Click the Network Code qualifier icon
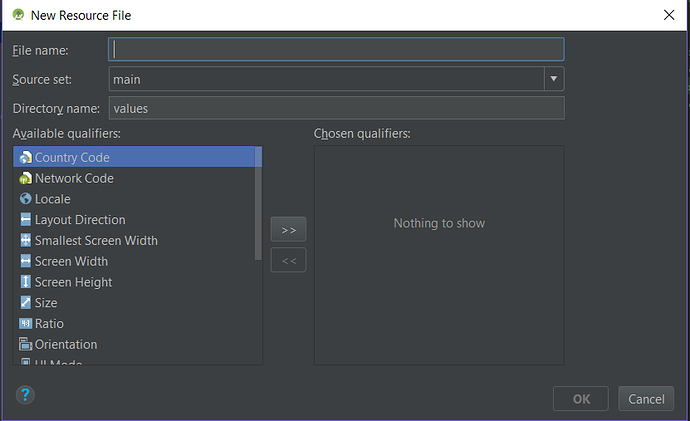This screenshot has width=690, height=421. tap(26, 178)
